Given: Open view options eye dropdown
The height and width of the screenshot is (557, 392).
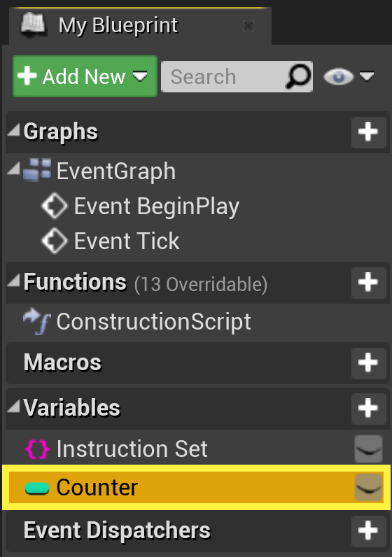Looking at the screenshot, I should point(349,77).
